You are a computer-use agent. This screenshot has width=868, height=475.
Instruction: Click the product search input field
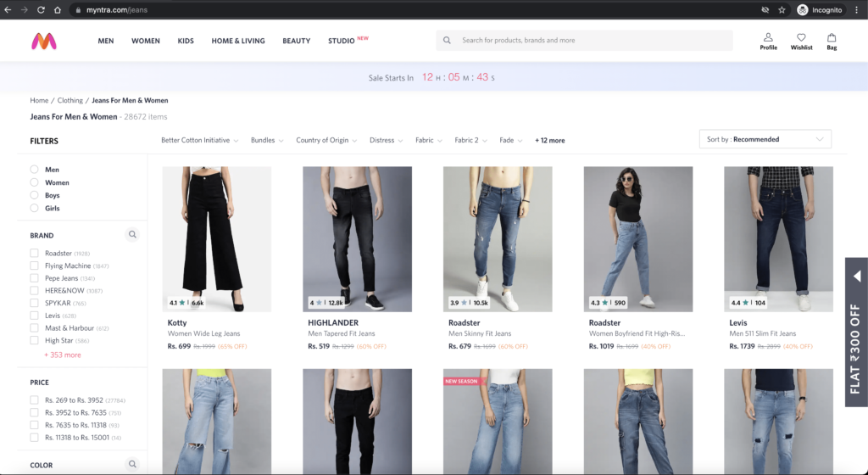pos(593,41)
